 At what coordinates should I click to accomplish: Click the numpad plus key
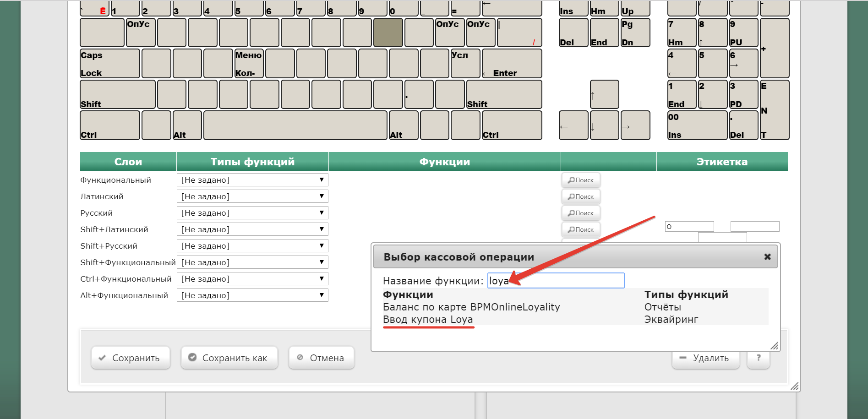tap(775, 48)
